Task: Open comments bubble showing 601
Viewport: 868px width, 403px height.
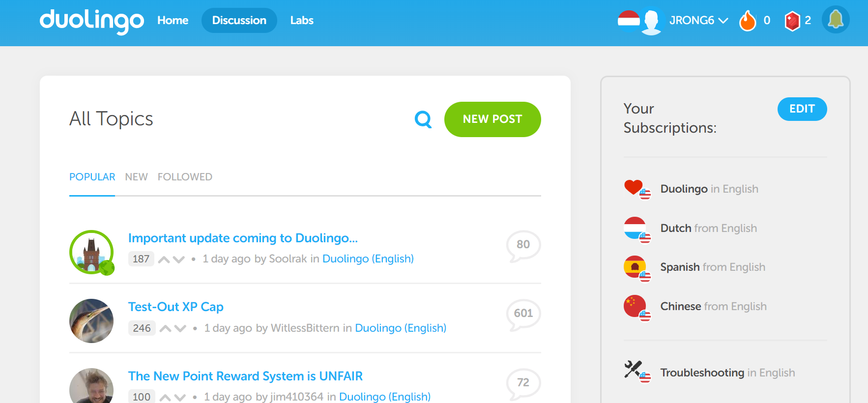Action: [x=523, y=314]
